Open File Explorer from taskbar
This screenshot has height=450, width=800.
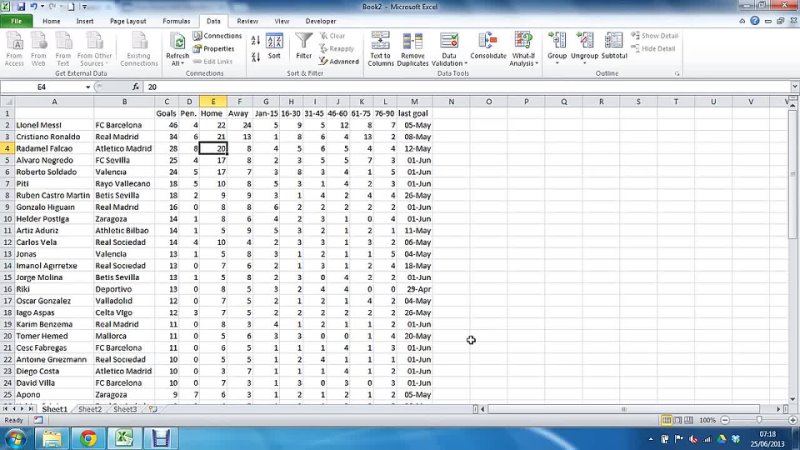pos(52,439)
